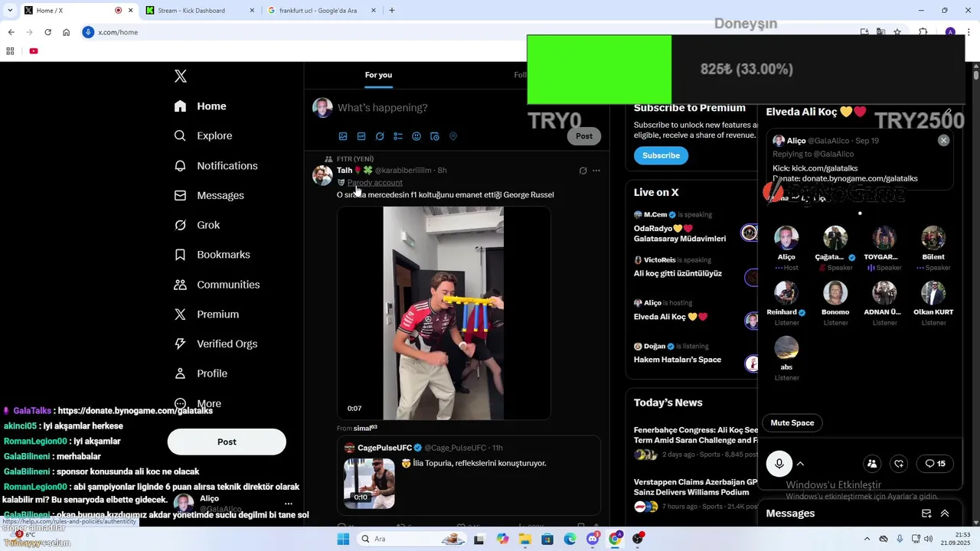Expand microphone options chevron in Space
Viewport: 980px width, 551px height.
point(800,464)
